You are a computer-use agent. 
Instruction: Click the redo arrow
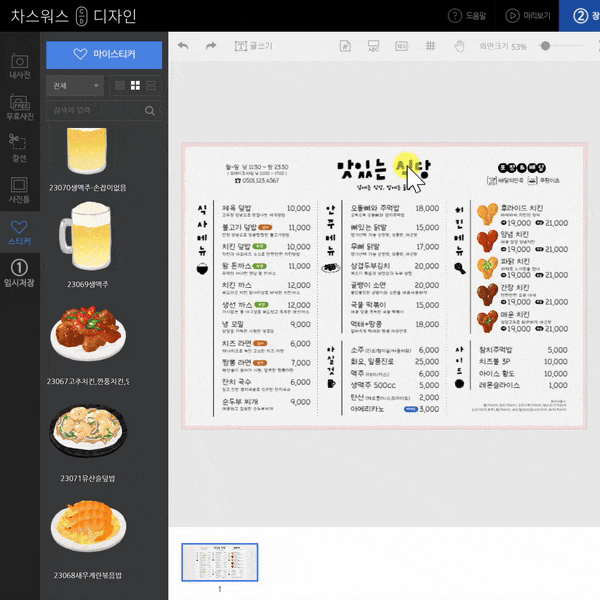[211, 46]
